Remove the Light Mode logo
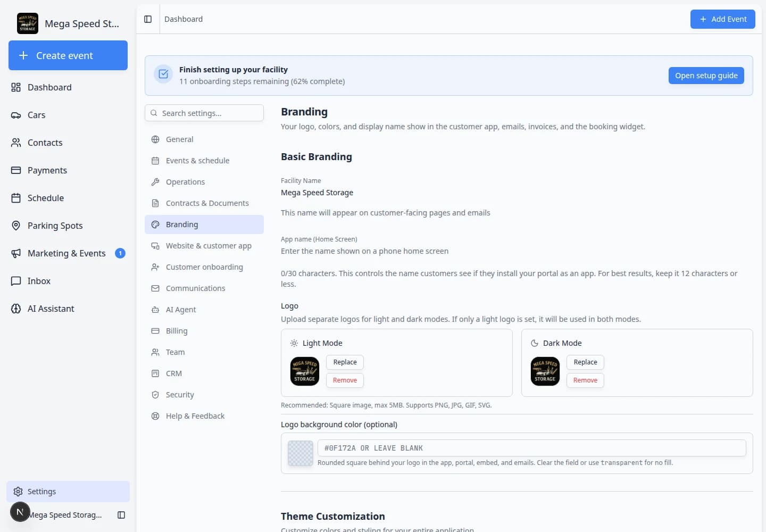Screen dimensions: 766x532 point(345,380)
